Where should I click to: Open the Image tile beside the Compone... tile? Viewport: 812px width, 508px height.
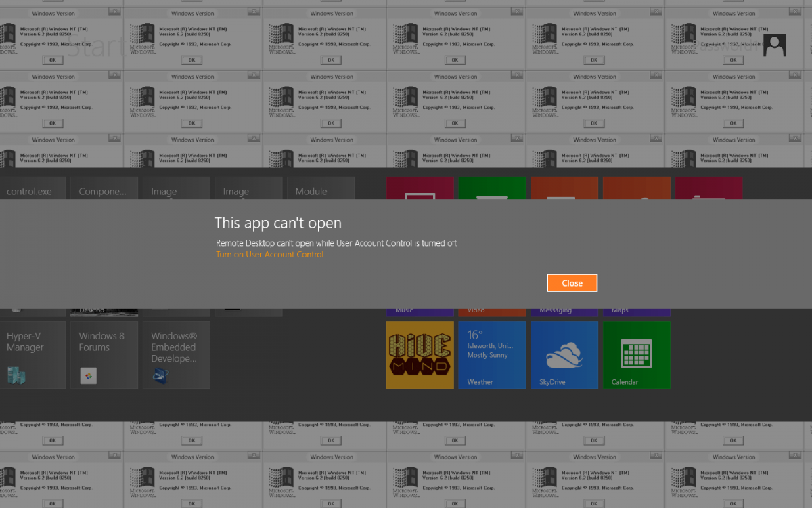[x=176, y=188]
